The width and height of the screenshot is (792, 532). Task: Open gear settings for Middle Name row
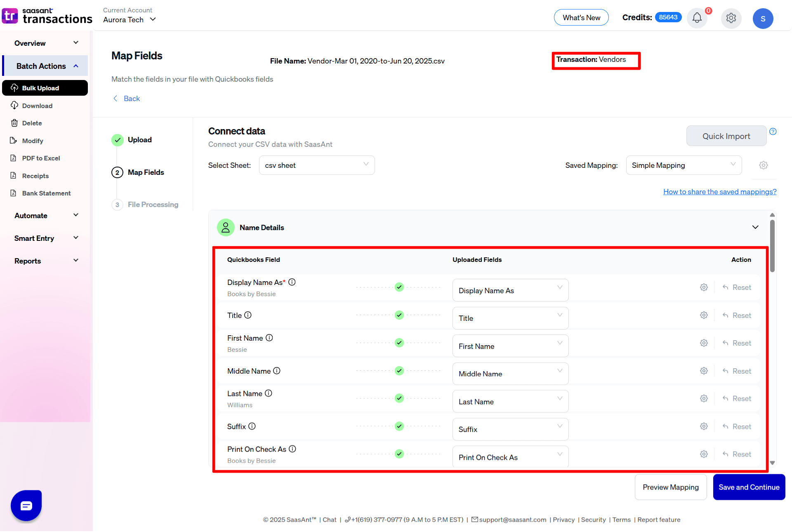pyautogui.click(x=704, y=371)
